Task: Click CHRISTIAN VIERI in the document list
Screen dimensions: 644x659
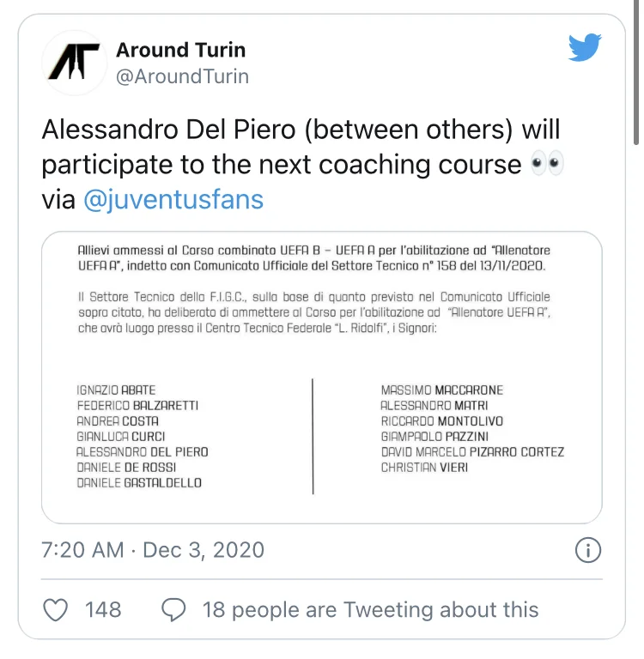Action: tap(424, 468)
